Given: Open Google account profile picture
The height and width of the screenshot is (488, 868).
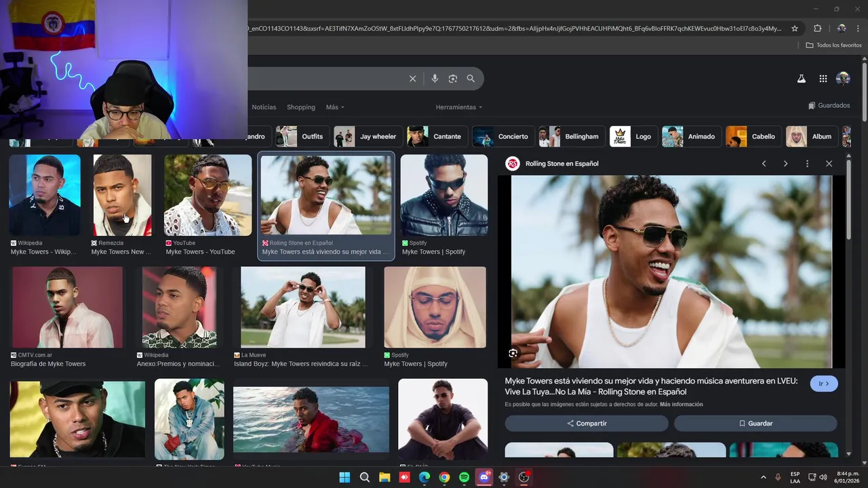Looking at the screenshot, I should point(843,79).
